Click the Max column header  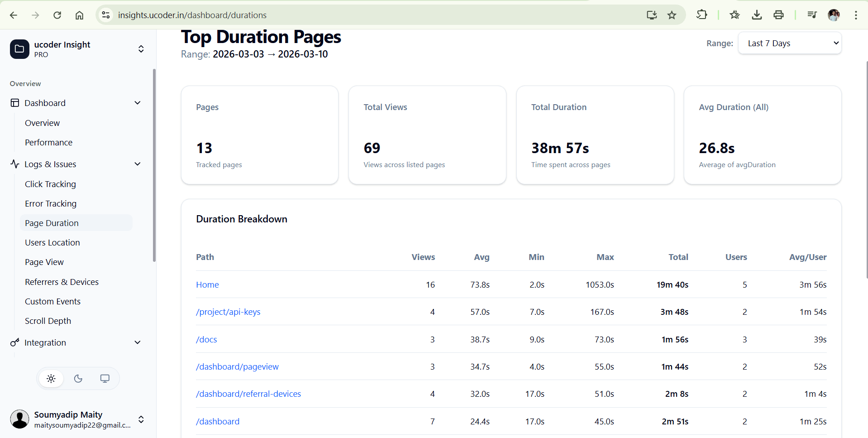coord(605,257)
